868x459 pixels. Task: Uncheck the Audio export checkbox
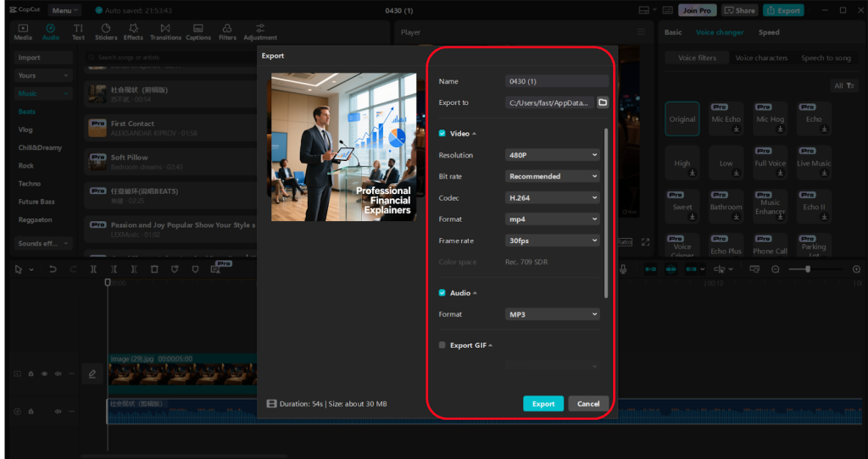(x=442, y=293)
